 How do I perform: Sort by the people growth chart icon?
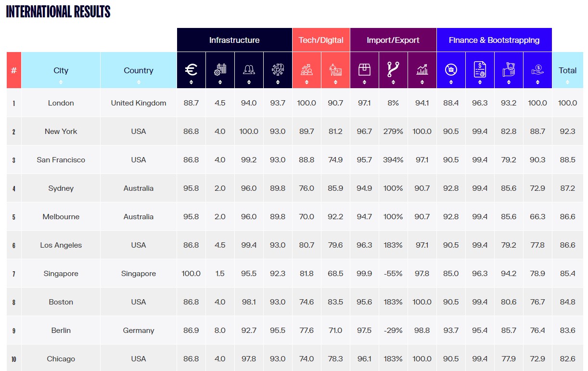coord(307,70)
